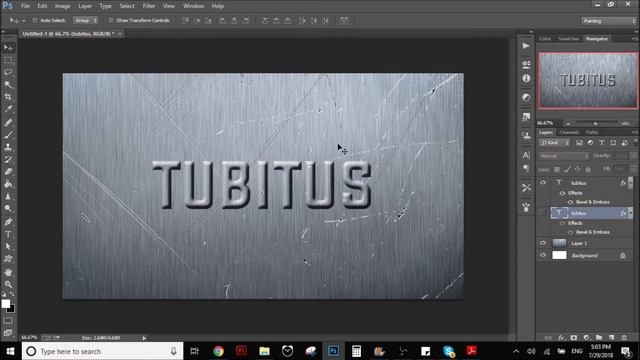Toggle Bevel & Emboss eye of highlighted tubitus layer

click(570, 232)
